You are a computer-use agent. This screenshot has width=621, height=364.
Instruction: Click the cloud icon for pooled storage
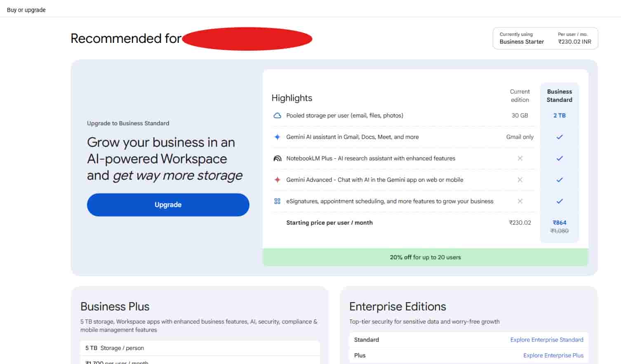pyautogui.click(x=277, y=115)
